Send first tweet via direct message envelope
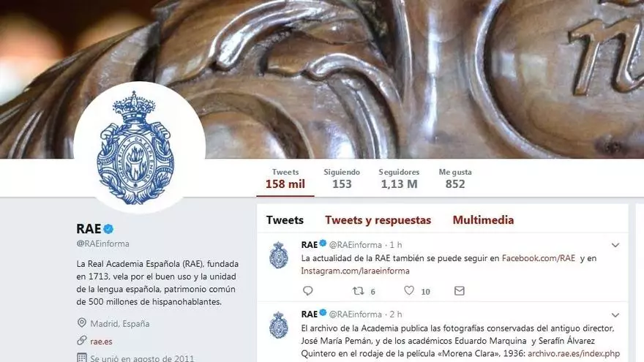The width and height of the screenshot is (644, 362). tap(459, 291)
